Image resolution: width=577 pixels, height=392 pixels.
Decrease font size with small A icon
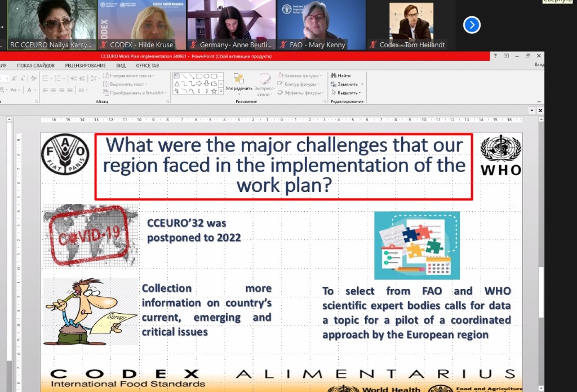(23, 78)
